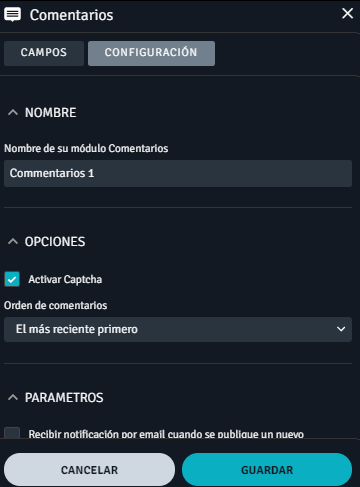Open the Orden de comentarios dropdown
This screenshot has height=487, width=360.
pos(178,329)
